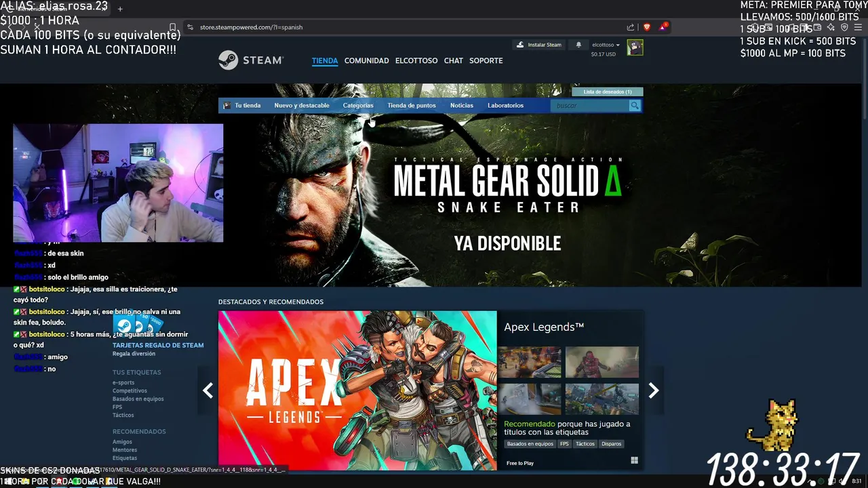
Task: Click the share page icon in address bar
Action: (631, 27)
